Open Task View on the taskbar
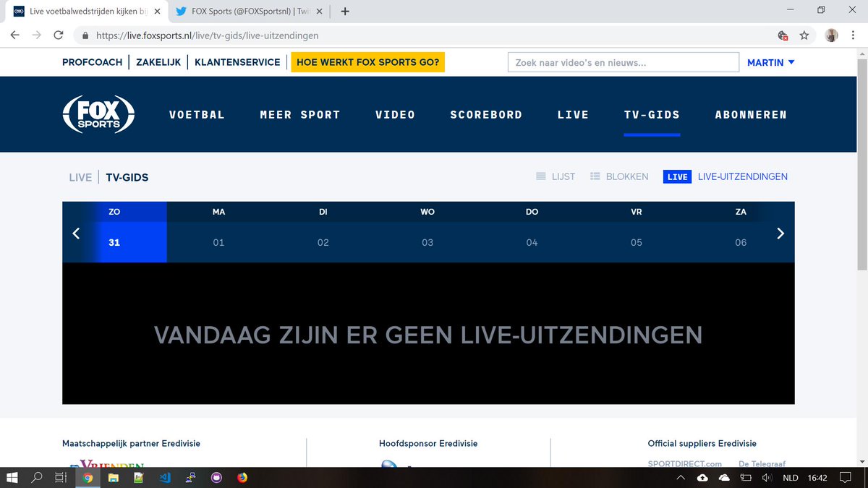 click(x=61, y=477)
